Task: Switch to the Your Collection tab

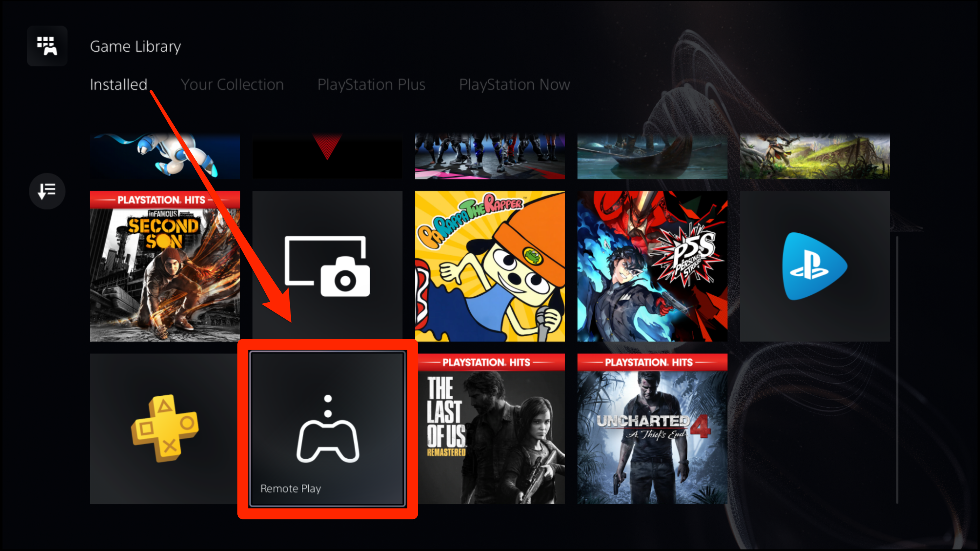Action: pyautogui.click(x=232, y=84)
